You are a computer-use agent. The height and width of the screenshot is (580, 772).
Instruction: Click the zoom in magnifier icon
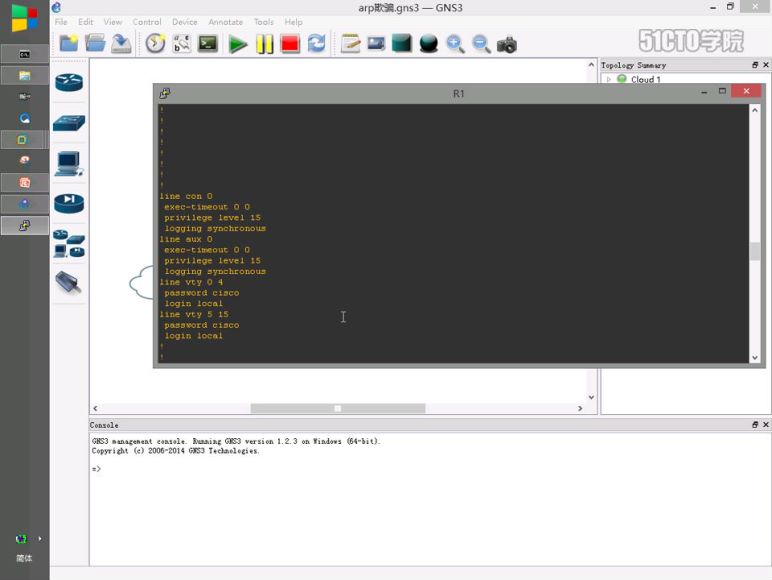[455, 44]
